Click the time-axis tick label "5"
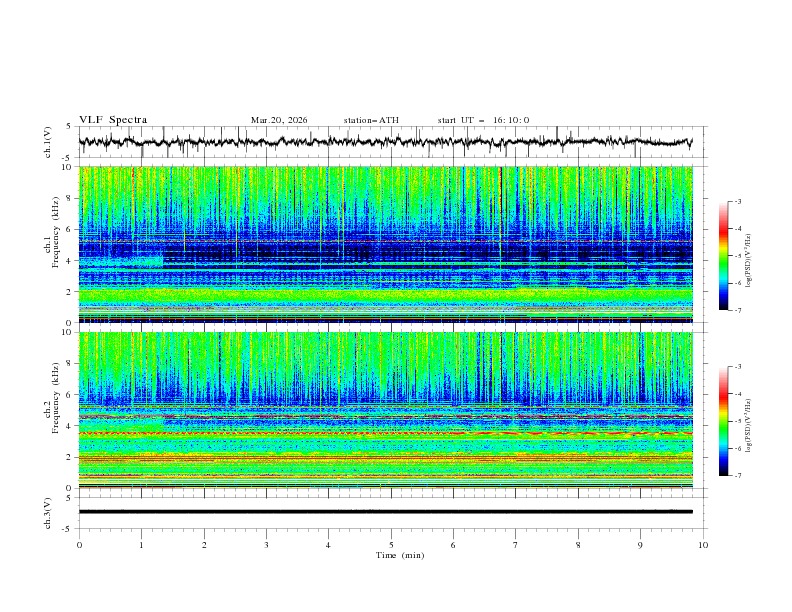The height and width of the screenshot is (612, 792). [x=391, y=545]
